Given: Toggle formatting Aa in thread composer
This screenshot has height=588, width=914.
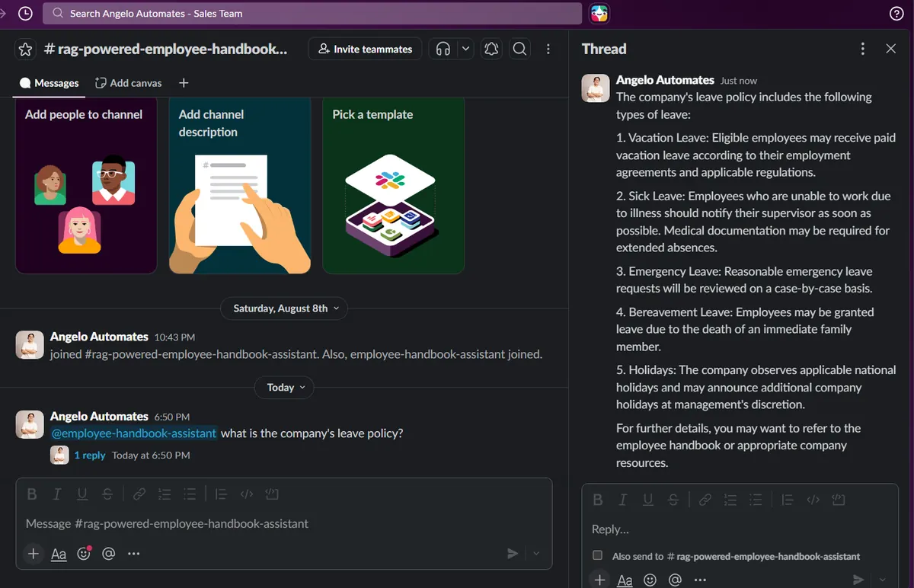Looking at the screenshot, I should [625, 580].
